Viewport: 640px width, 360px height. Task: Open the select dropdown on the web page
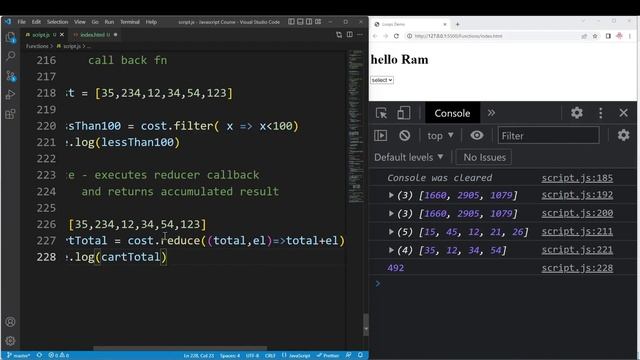point(382,80)
